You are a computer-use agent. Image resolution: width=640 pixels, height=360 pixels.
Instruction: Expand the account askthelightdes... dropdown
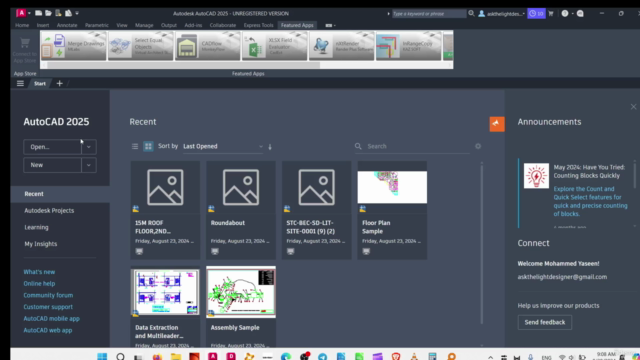click(524, 14)
